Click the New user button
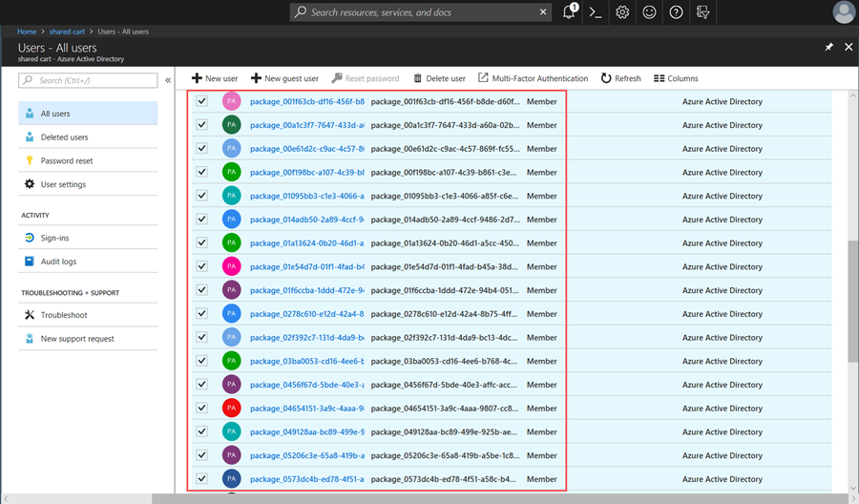The image size is (859, 504). coord(215,78)
